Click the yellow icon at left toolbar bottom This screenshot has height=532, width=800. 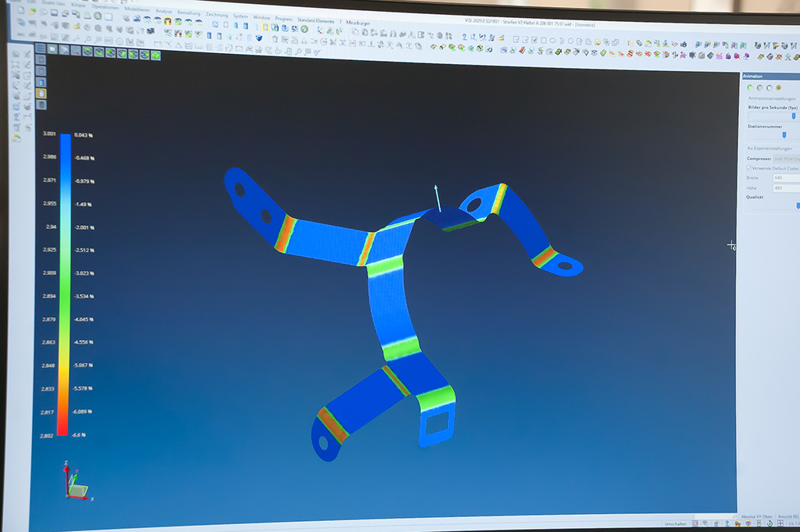pos(17,138)
